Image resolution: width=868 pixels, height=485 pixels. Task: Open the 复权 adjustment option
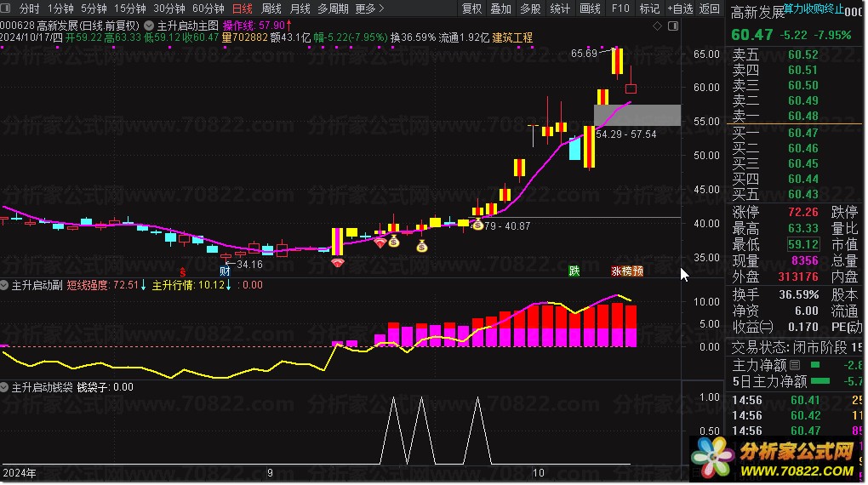[471, 9]
